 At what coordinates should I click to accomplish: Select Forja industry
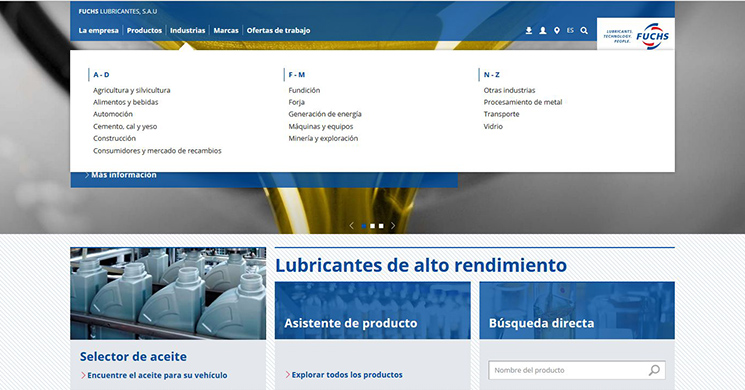[296, 102]
